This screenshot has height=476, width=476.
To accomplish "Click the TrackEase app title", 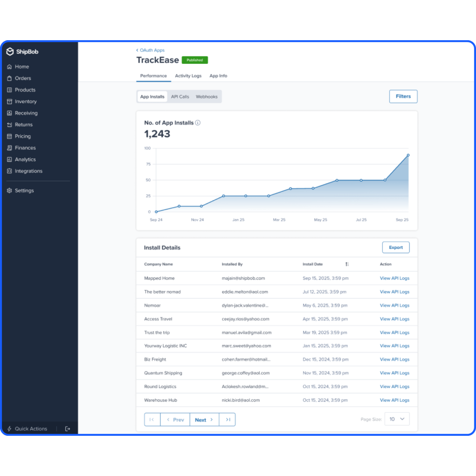I will tap(158, 60).
